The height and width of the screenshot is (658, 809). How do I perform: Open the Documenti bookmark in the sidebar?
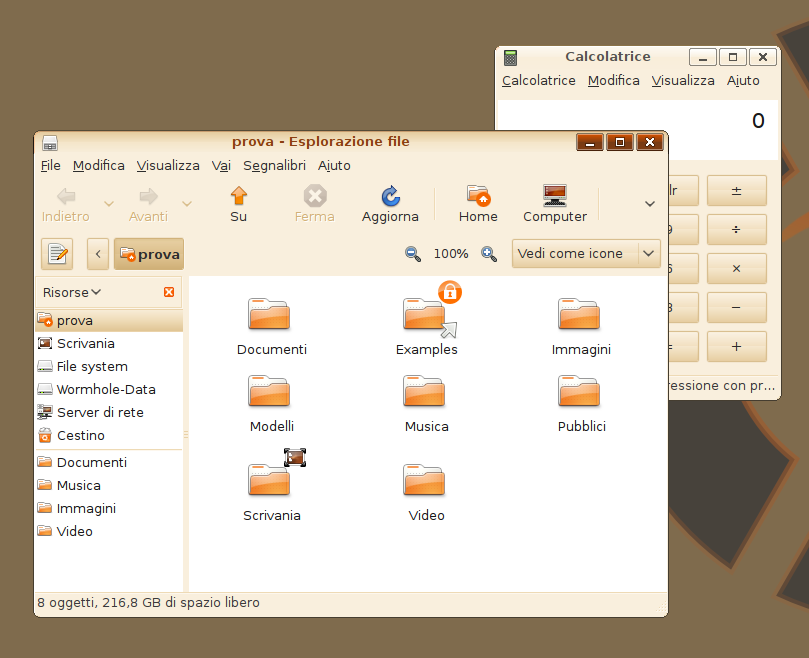109,462
